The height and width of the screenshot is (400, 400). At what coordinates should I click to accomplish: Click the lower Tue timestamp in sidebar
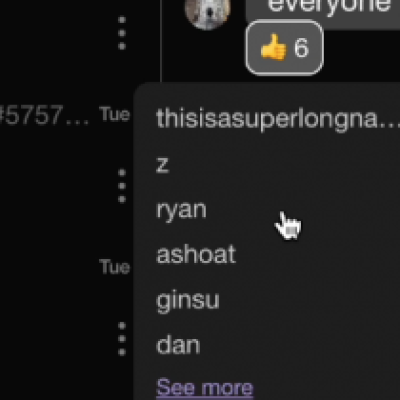click(x=114, y=267)
